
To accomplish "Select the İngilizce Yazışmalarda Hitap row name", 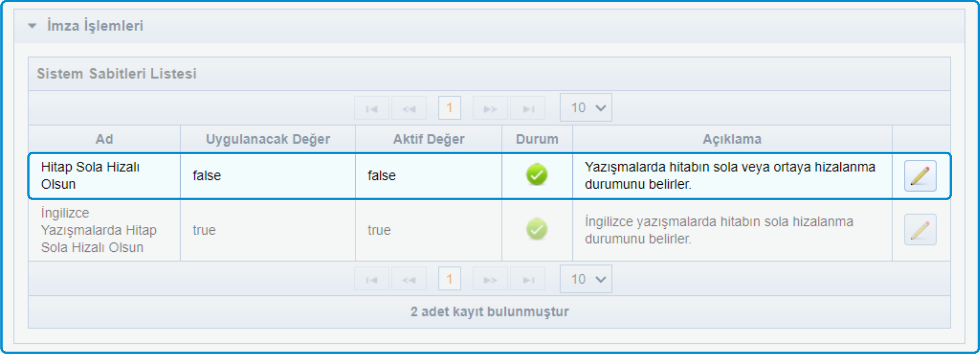I will point(98,230).
